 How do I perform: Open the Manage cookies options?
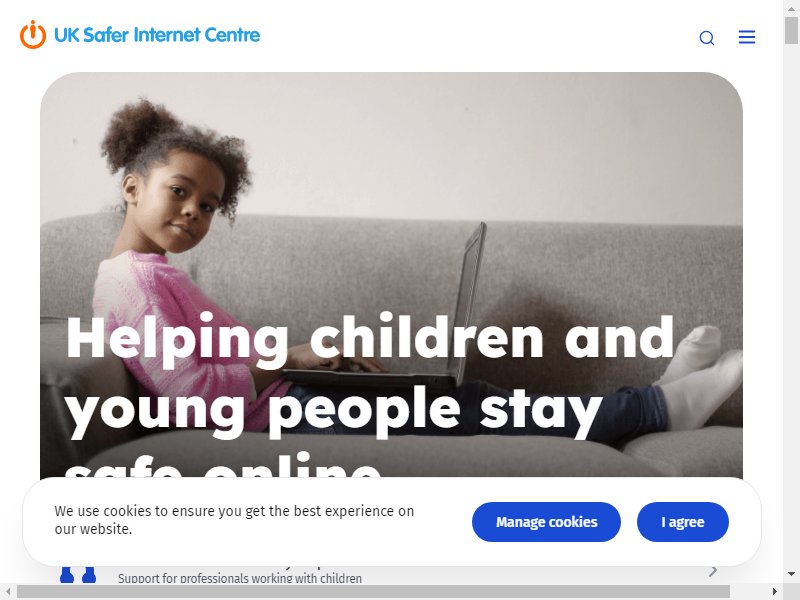(x=546, y=522)
